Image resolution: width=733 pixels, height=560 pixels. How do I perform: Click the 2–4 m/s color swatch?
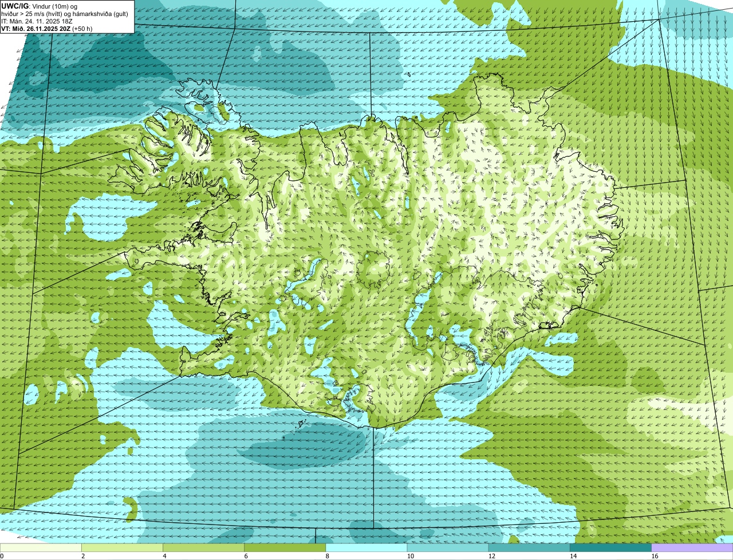click(122, 548)
